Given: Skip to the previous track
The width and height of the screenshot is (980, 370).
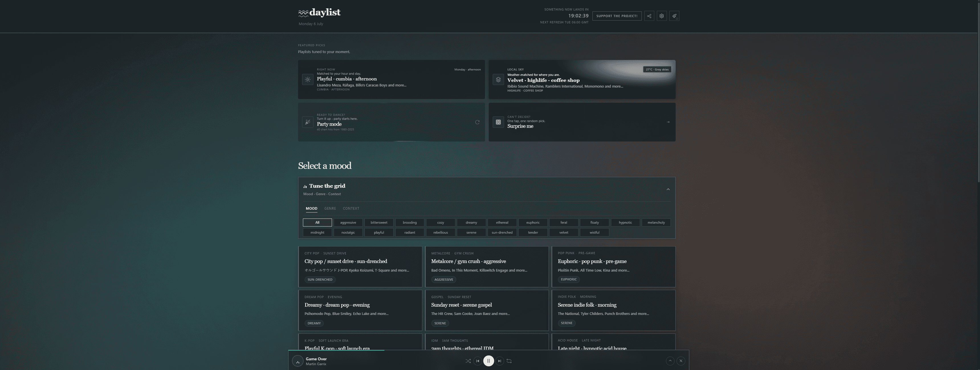Looking at the screenshot, I should coord(478,361).
